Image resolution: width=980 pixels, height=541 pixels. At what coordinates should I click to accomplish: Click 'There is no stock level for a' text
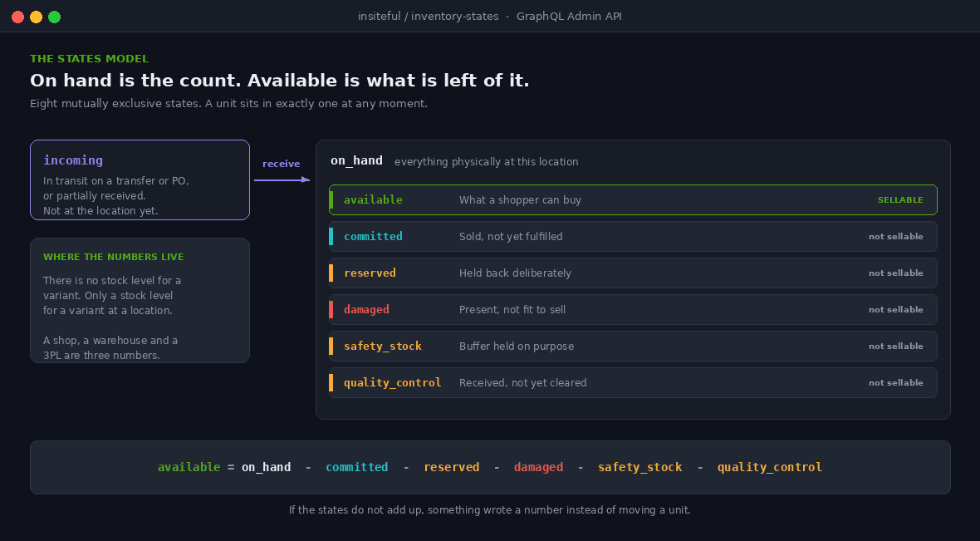(x=112, y=281)
